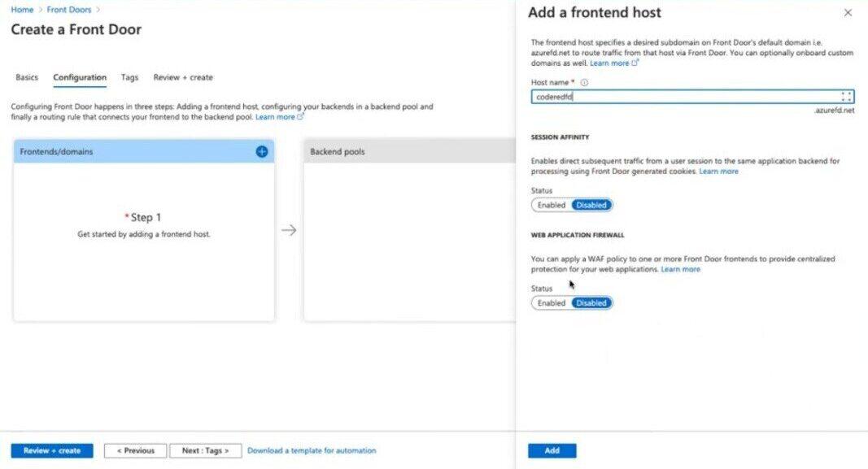868x469 pixels.
Task: Enable Web Application Firewall status
Action: coord(552,302)
